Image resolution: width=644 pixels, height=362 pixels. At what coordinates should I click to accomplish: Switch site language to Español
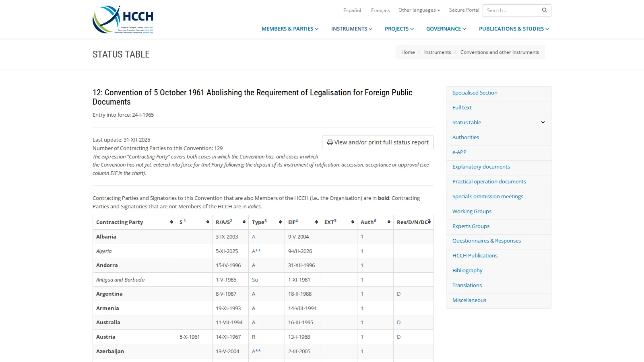coord(352,10)
